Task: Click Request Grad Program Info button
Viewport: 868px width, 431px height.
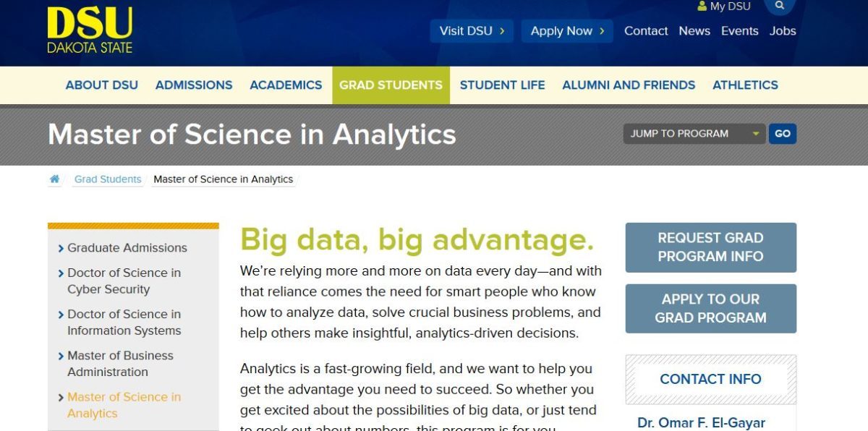Action: coord(710,247)
